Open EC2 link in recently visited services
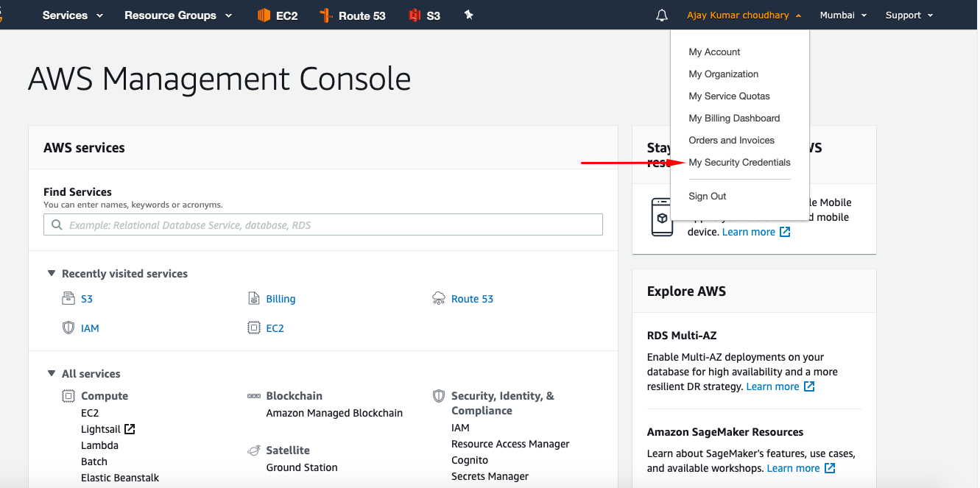Screen dimensions: 980x488 point(275,328)
